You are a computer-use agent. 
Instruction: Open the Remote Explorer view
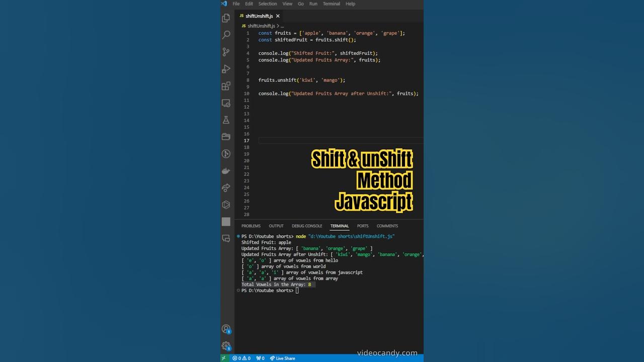click(x=226, y=103)
